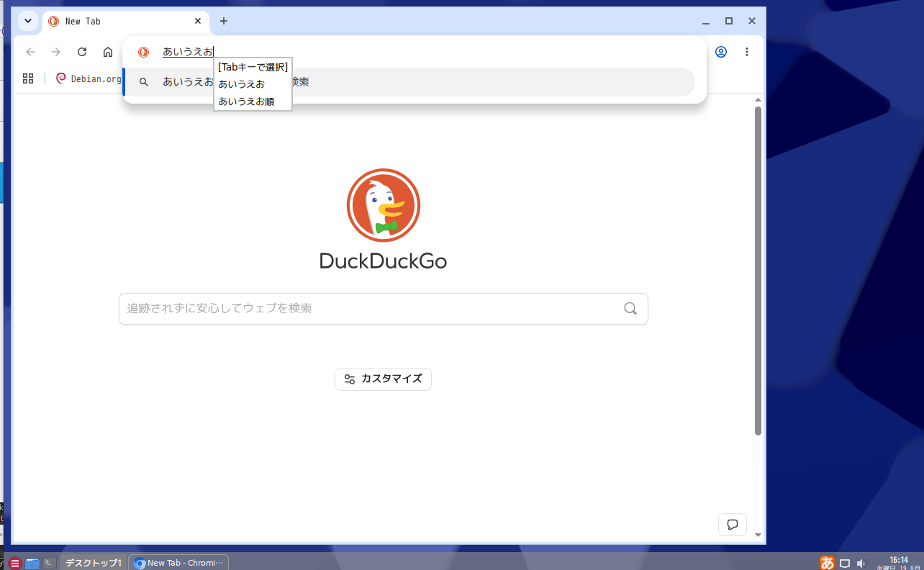Screen dimensions: 924x570
Task: Maximize the Chromium window
Action: pyautogui.click(x=729, y=21)
